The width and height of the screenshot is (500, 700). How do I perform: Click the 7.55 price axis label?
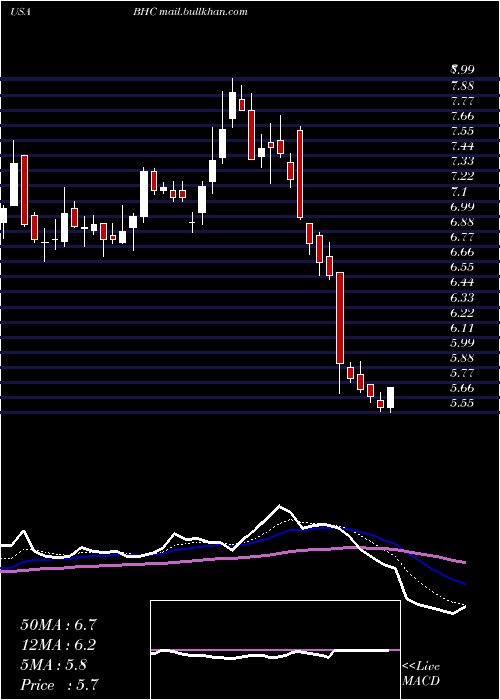pyautogui.click(x=462, y=131)
